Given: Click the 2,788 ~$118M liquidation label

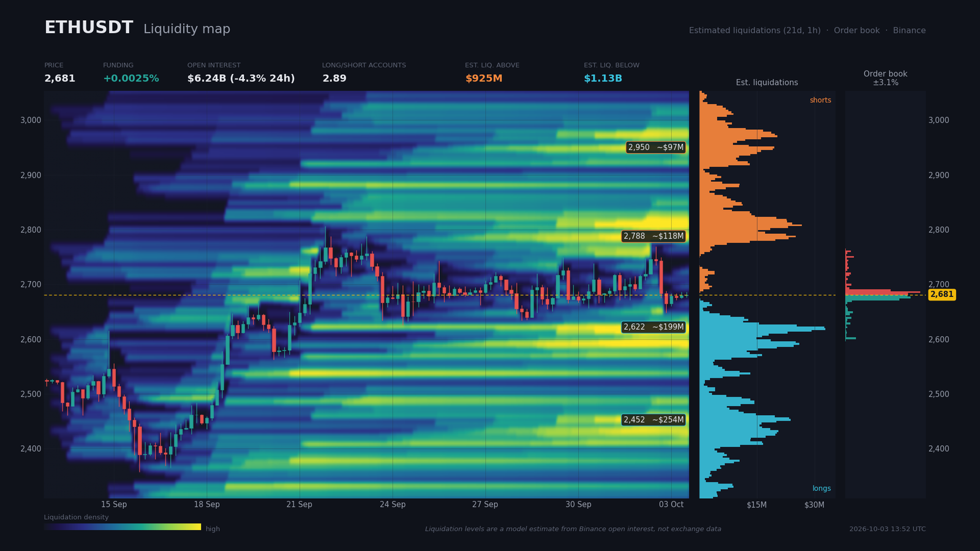Looking at the screenshot, I should 654,236.
